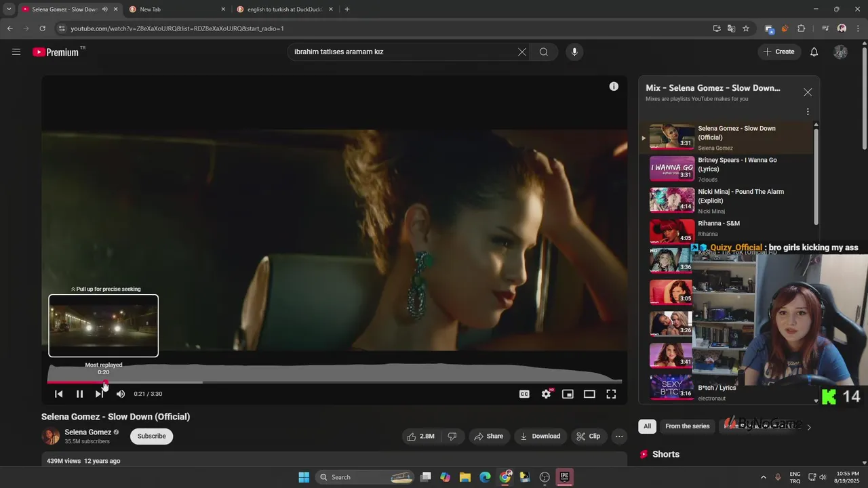The height and width of the screenshot is (488, 868).
Task: Switch to the New Tab browser tab
Action: click(178, 9)
